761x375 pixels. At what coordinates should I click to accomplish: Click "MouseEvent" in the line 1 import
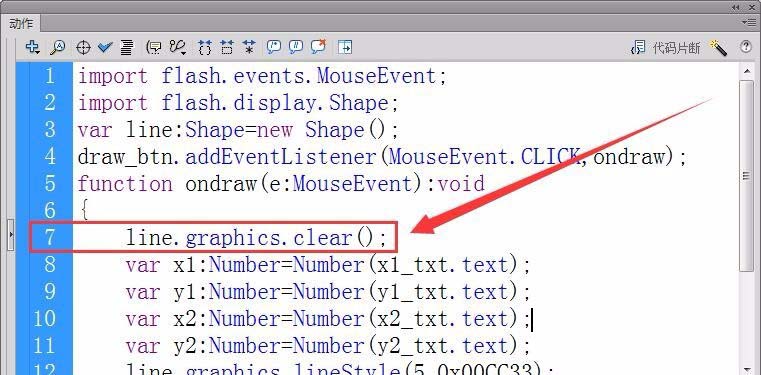coord(376,76)
